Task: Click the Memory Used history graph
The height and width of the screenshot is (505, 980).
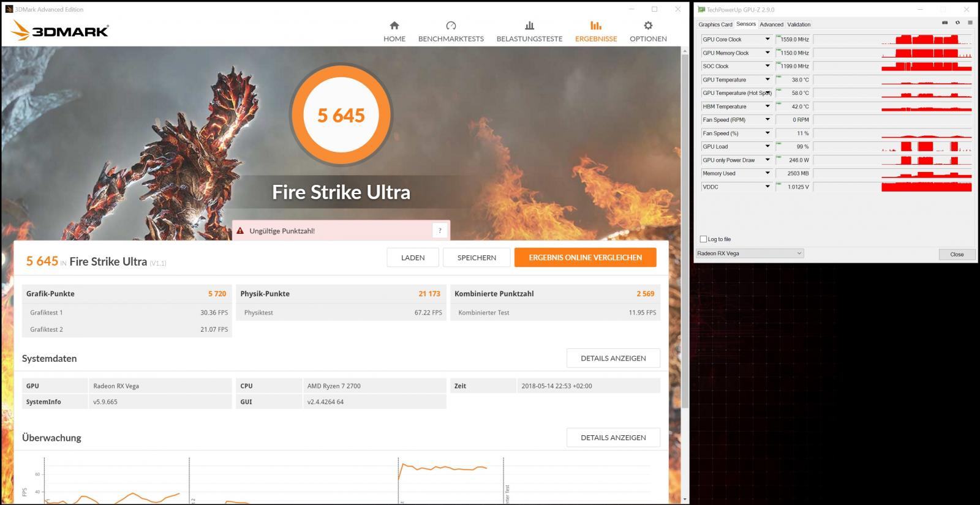Action: [x=892, y=173]
